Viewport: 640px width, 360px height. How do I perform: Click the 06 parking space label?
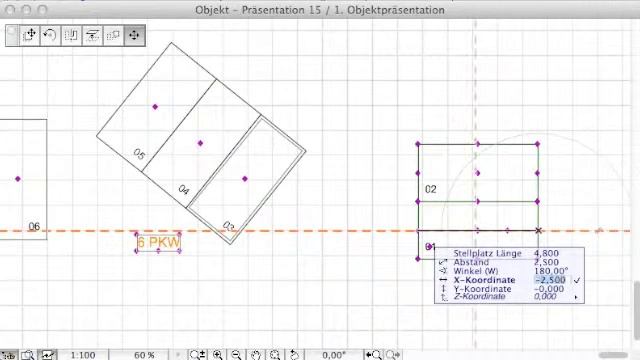pos(34,227)
